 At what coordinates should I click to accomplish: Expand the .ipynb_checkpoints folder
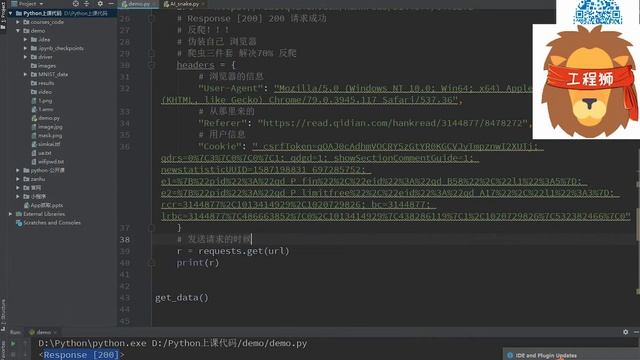(25, 48)
